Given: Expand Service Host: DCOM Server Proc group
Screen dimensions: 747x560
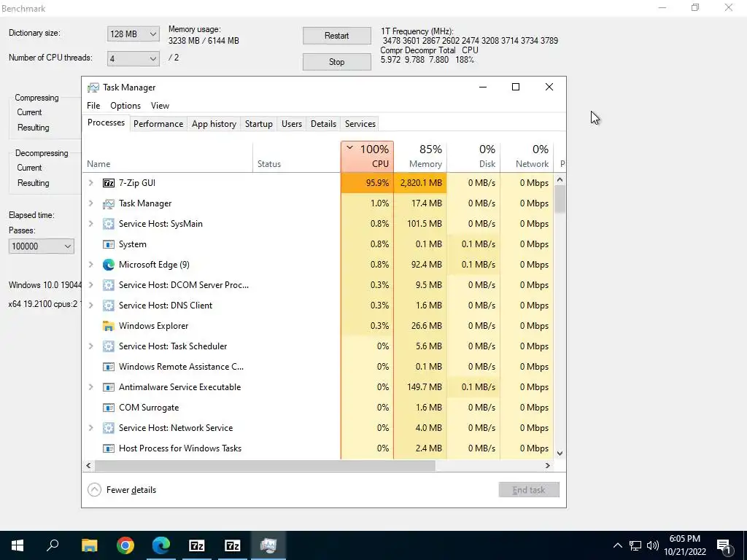Looking at the screenshot, I should (91, 285).
